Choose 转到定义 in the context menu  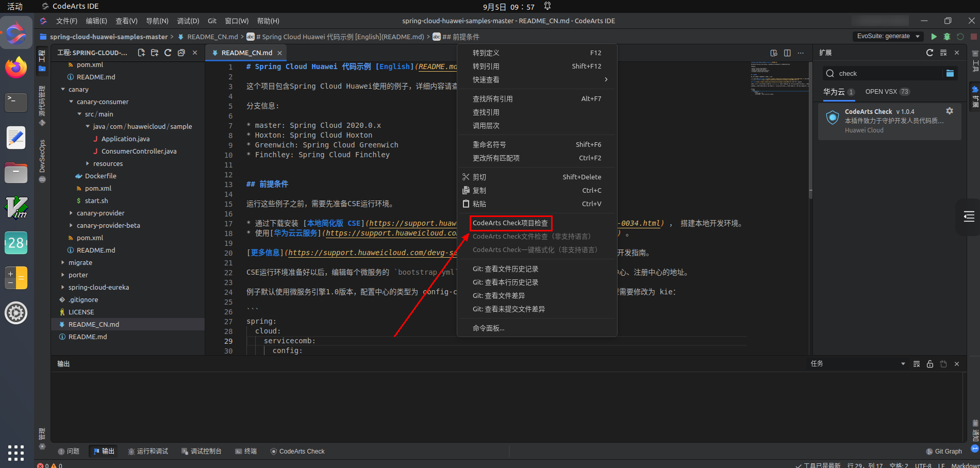[x=537, y=53]
